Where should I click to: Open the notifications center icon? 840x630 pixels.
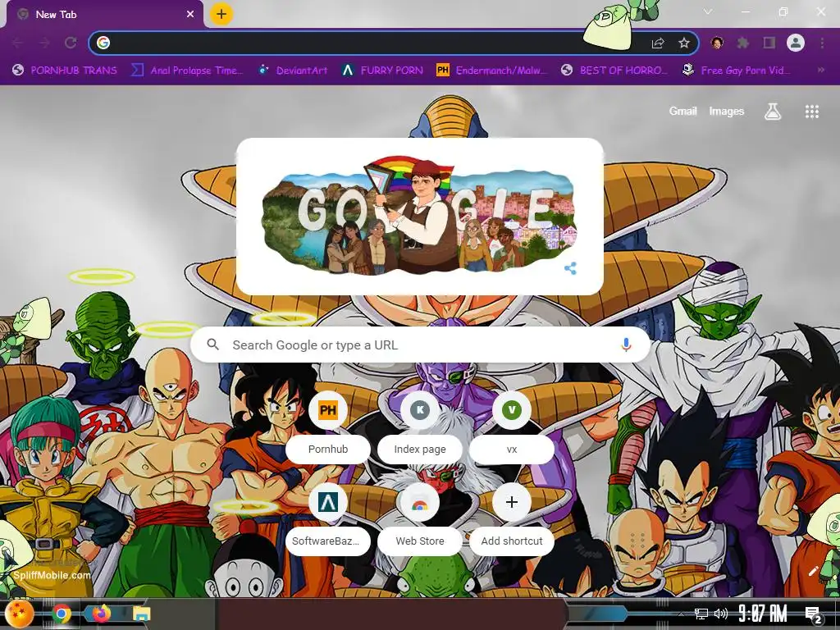coord(813,615)
